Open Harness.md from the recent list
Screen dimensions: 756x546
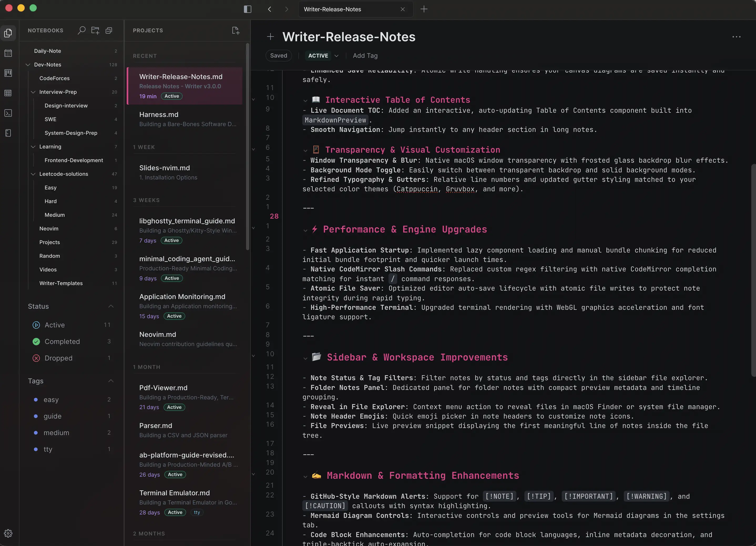pyautogui.click(x=185, y=119)
